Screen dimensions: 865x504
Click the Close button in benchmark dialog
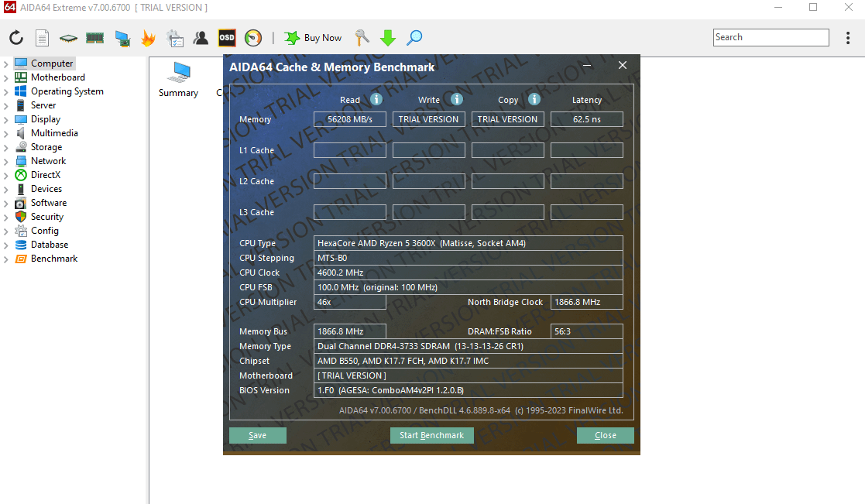click(x=605, y=435)
